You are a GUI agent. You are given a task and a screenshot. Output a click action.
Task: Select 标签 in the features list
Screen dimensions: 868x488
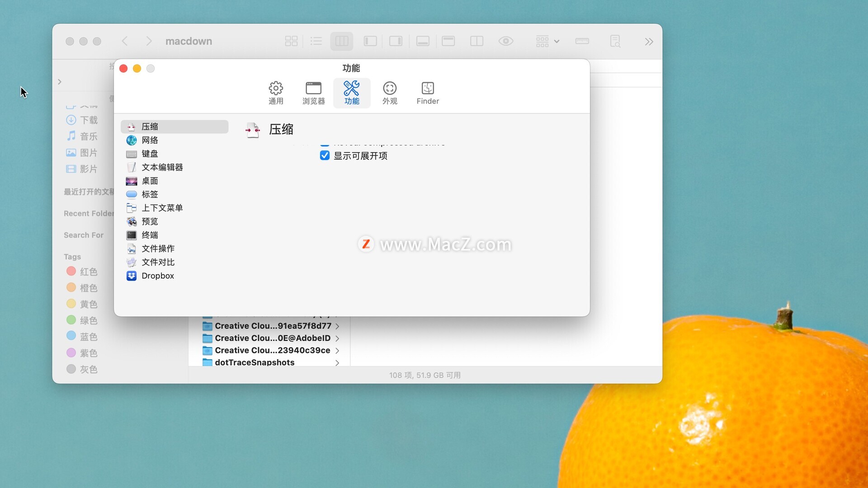(175, 194)
